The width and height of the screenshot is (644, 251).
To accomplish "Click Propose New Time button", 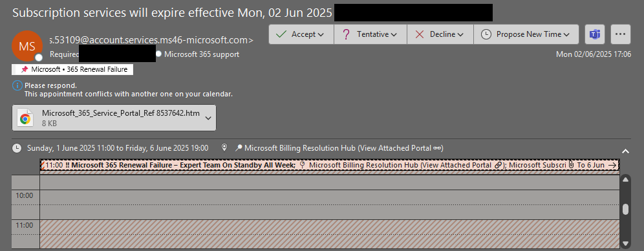I will (526, 34).
